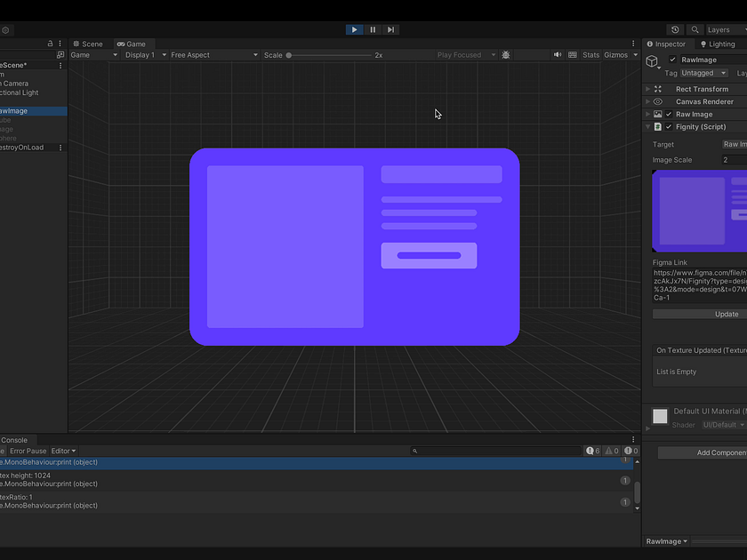This screenshot has height=560, width=747.
Task: Open the Untagged tag dropdown
Action: click(x=703, y=73)
